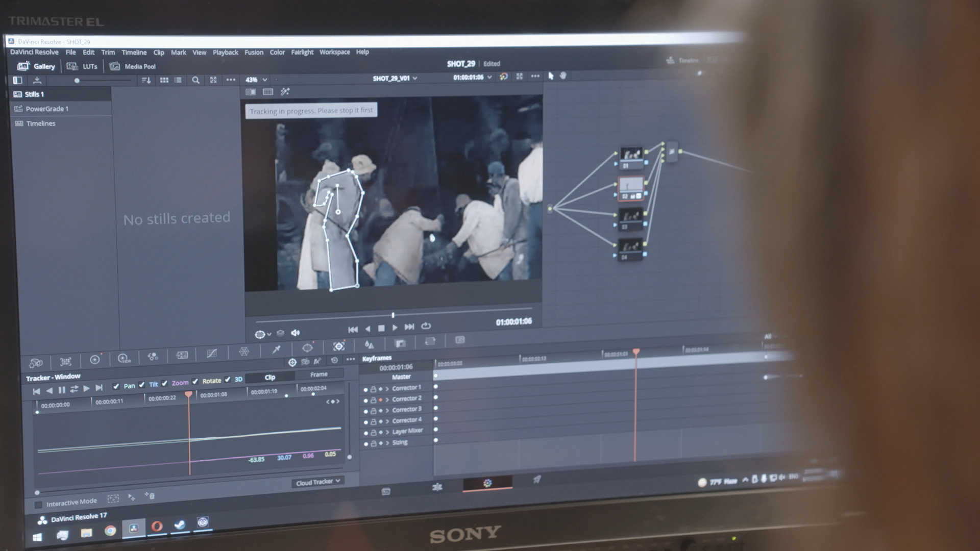This screenshot has height=551, width=980.
Task: Expand the Sizing keyframe track
Action: point(387,443)
